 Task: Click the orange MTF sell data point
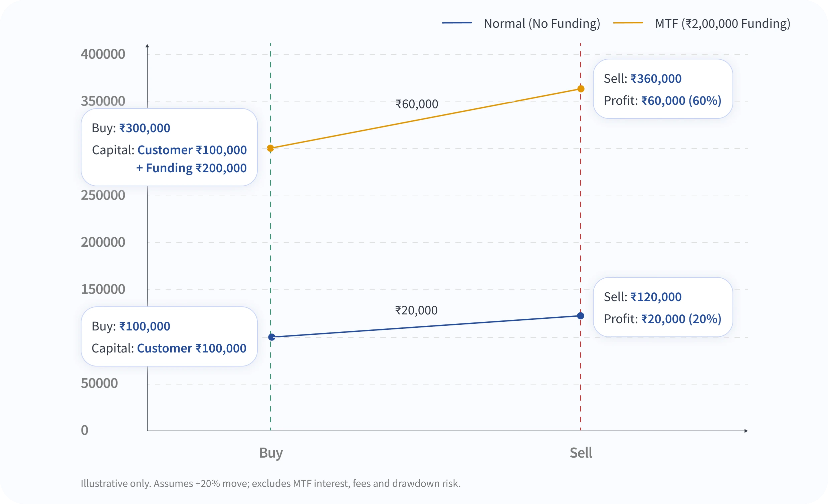pos(581,89)
